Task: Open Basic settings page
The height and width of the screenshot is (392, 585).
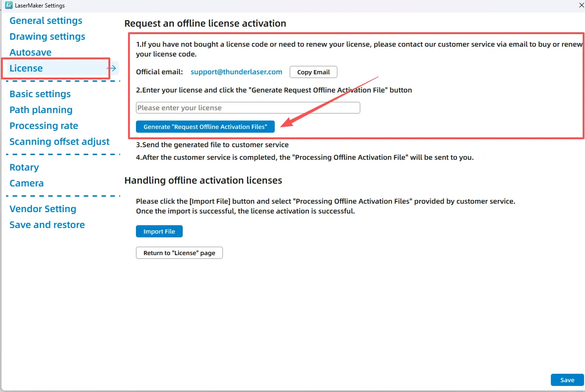Action: [40, 94]
